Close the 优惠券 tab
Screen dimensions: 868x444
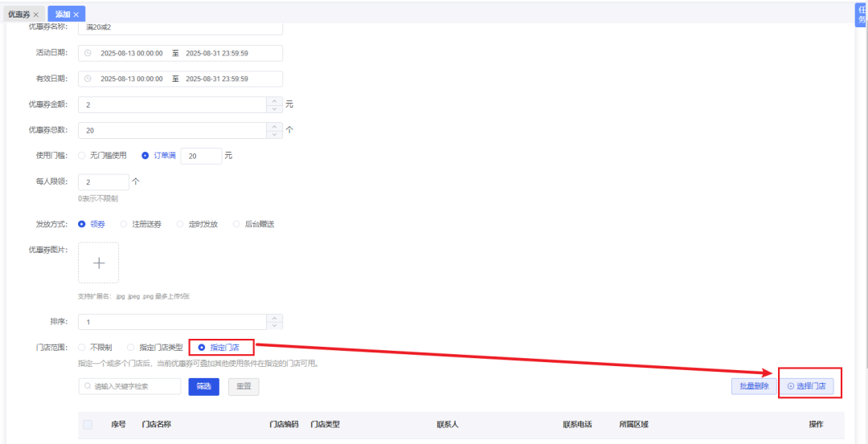(x=36, y=14)
